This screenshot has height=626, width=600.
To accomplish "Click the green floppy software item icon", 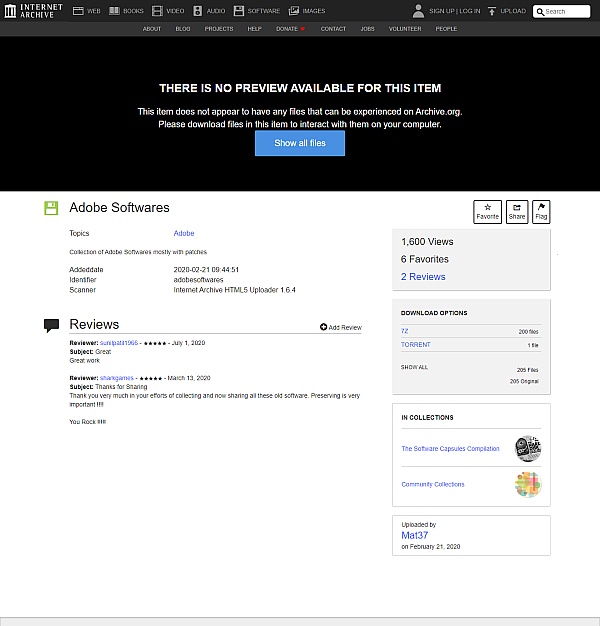I will point(51,208).
